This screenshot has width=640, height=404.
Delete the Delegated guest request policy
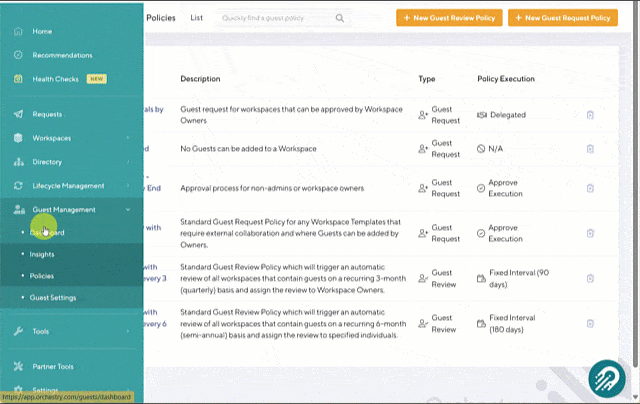[590, 115]
